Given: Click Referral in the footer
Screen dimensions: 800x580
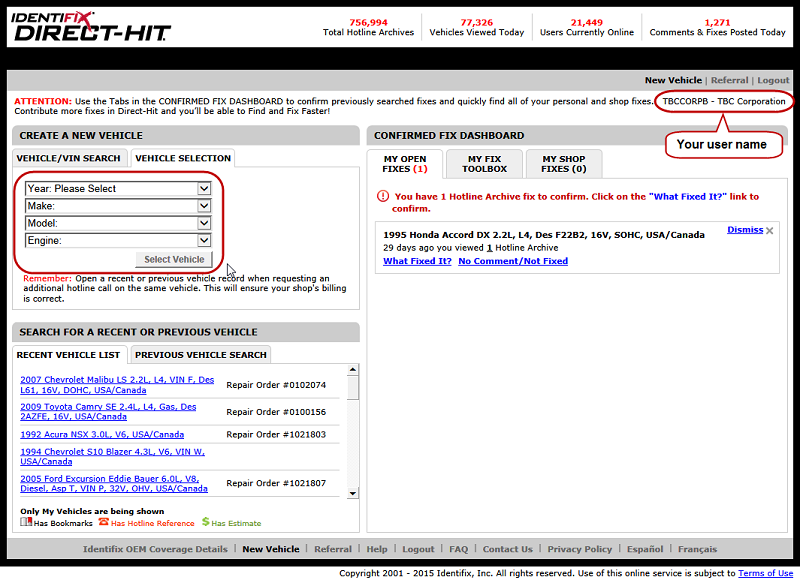Looking at the screenshot, I should pos(333,549).
